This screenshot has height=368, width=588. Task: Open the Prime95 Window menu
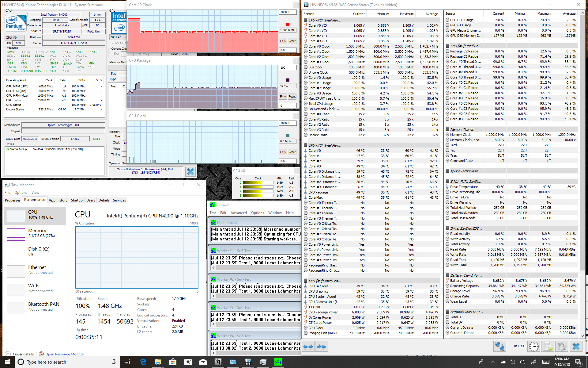tap(275, 213)
